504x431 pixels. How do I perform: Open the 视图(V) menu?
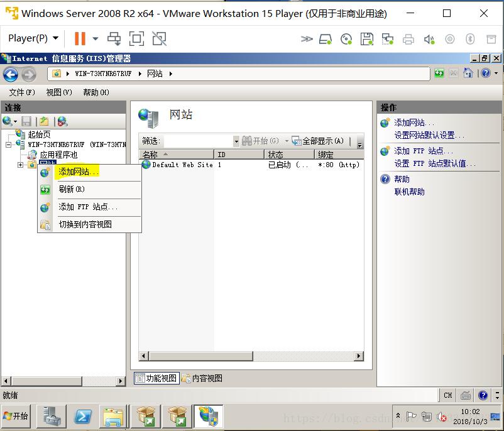coord(59,92)
